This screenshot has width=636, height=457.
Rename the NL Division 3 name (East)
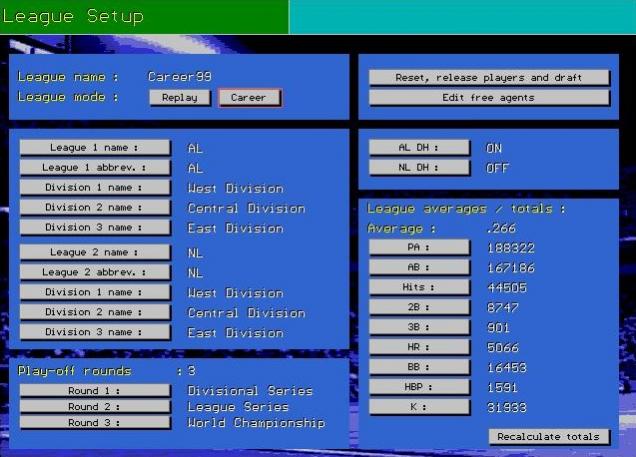click(95, 332)
